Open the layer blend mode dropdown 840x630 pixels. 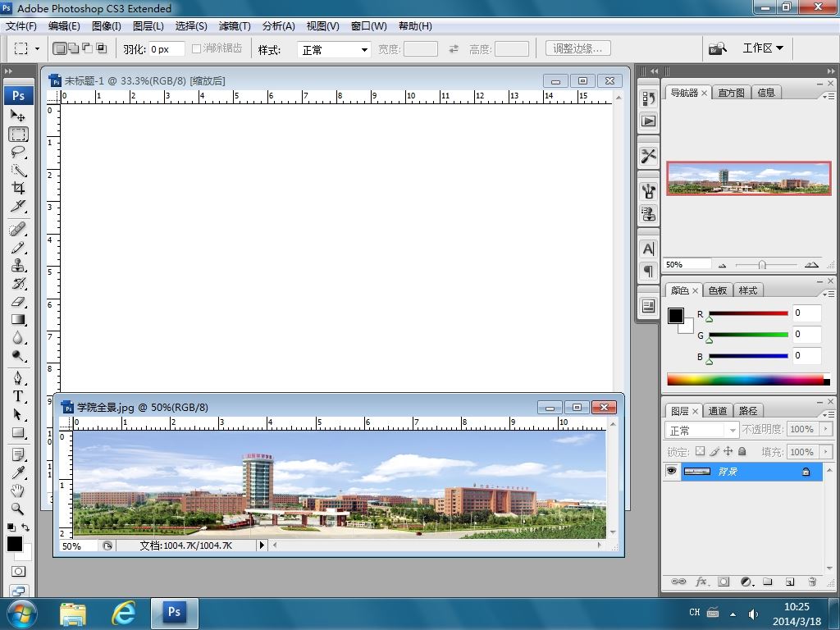point(703,430)
